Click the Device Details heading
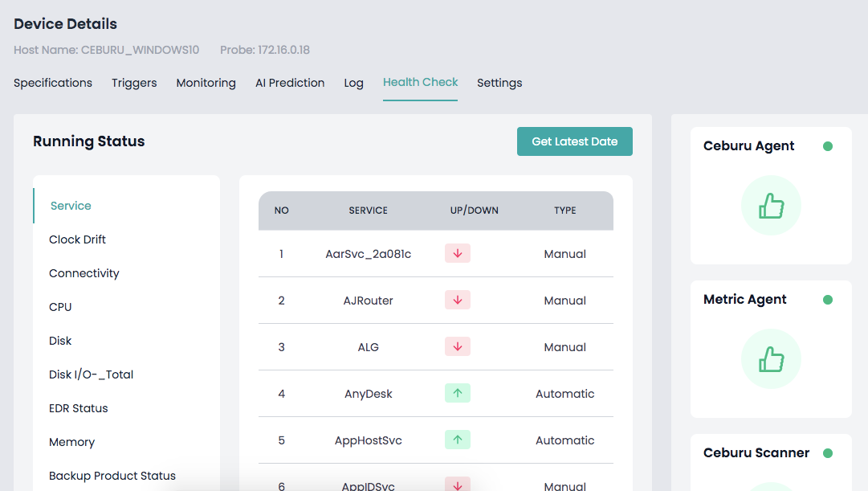Screen dimensions: 868x491 coord(65,24)
